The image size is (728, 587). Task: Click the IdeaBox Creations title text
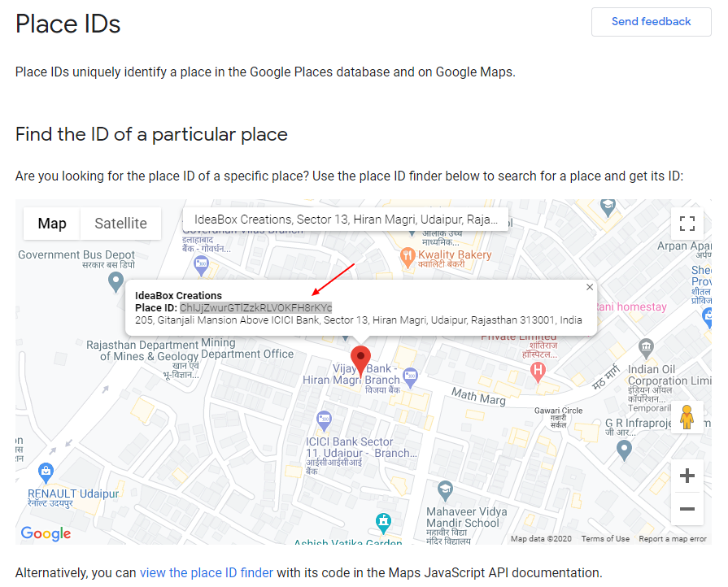[x=178, y=296]
